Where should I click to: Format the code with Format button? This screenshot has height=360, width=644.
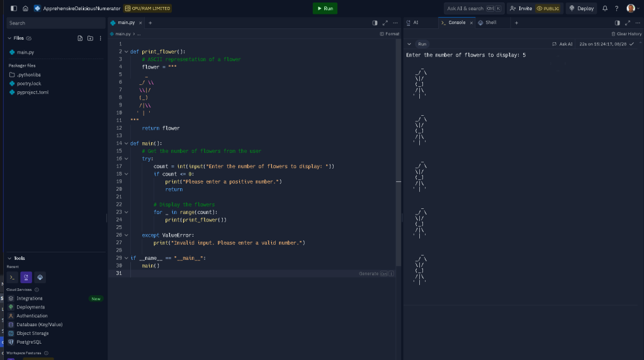click(389, 34)
